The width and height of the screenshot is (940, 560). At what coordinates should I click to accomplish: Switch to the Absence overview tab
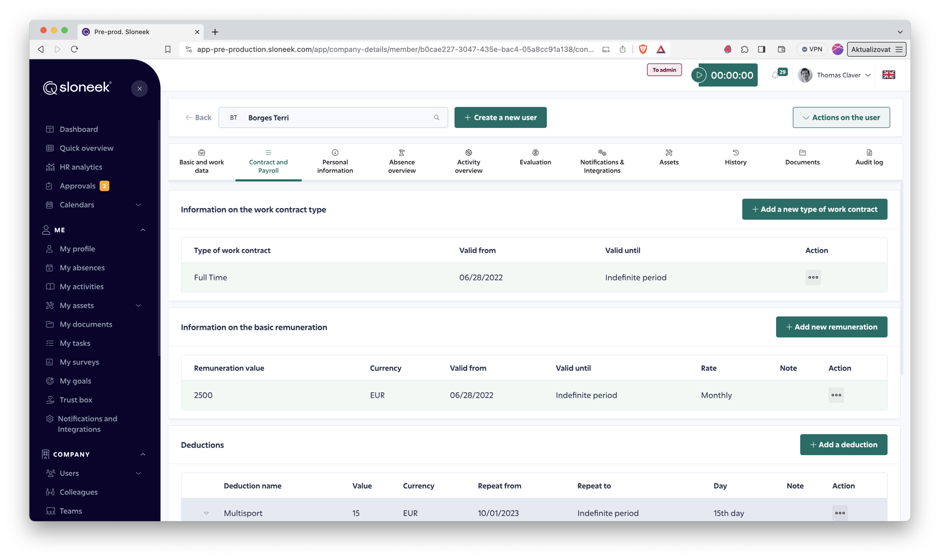(x=402, y=162)
